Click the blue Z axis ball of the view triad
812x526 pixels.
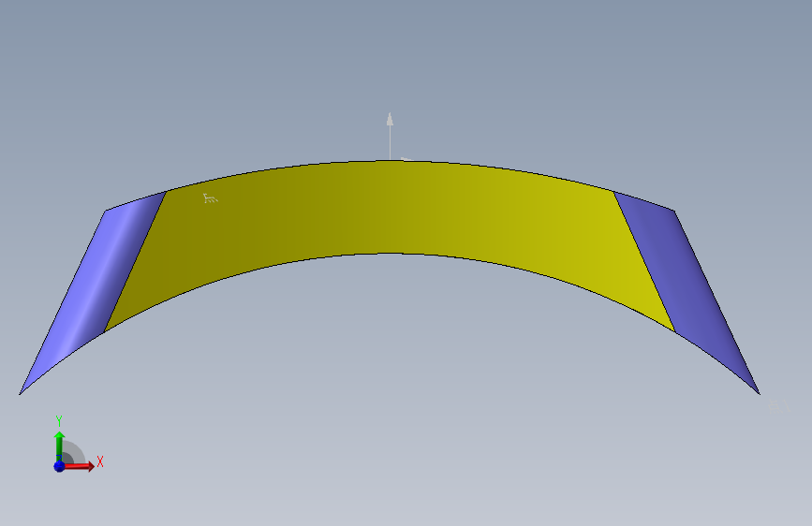[60, 466]
